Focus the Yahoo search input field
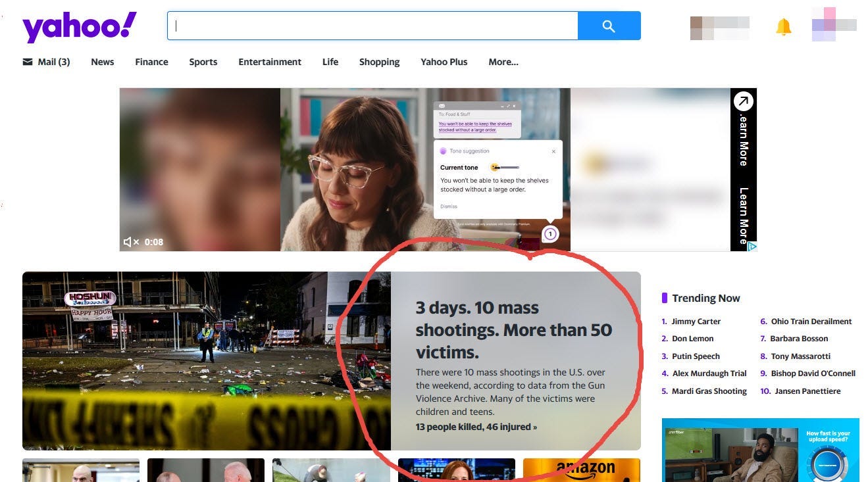Viewport: 868px width, 482px height. point(372,26)
